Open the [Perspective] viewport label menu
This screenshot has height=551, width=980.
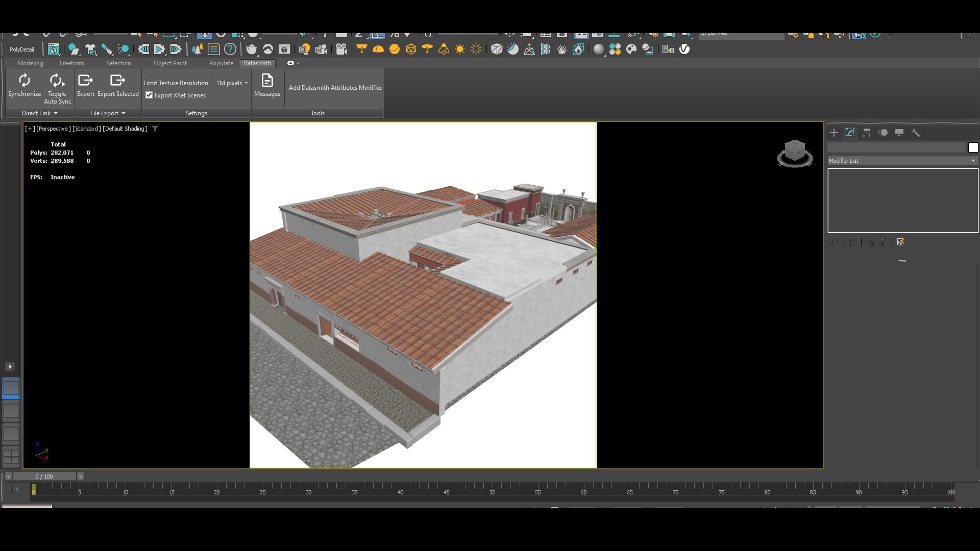[x=54, y=129]
